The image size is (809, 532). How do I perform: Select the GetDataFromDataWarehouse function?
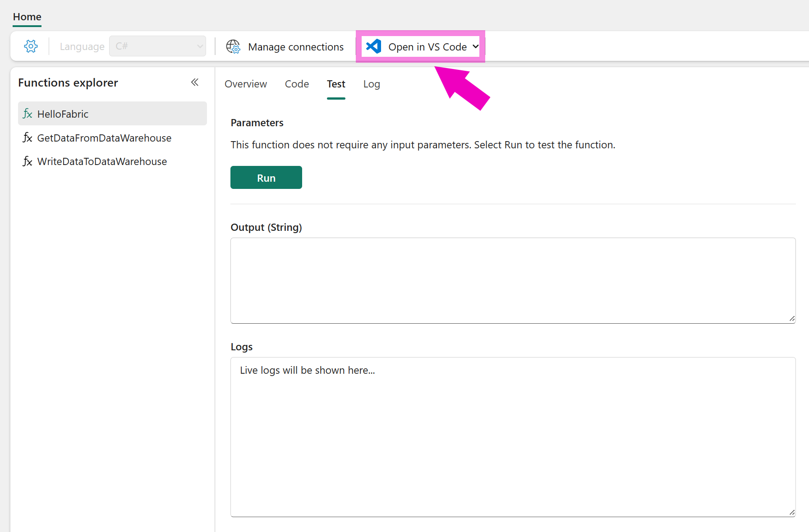(112, 138)
